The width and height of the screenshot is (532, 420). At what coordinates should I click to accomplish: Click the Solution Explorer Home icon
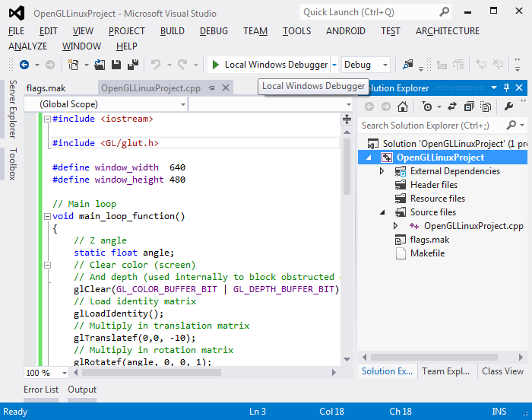(x=403, y=107)
